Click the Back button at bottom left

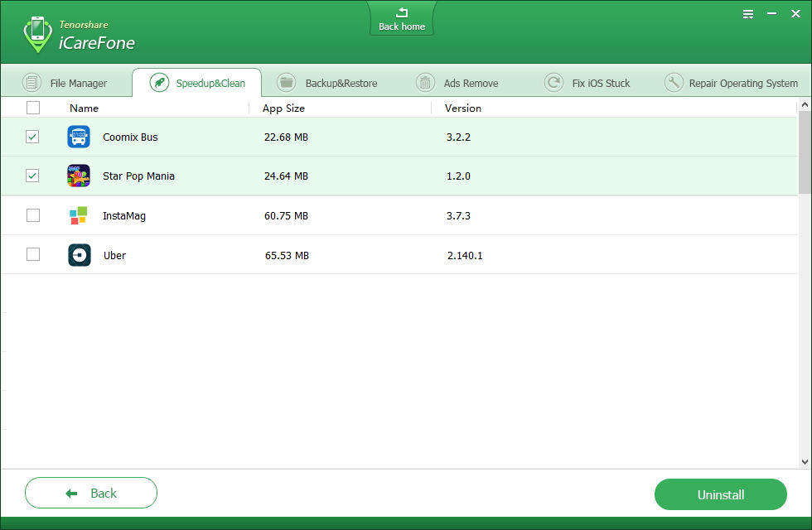tap(91, 493)
